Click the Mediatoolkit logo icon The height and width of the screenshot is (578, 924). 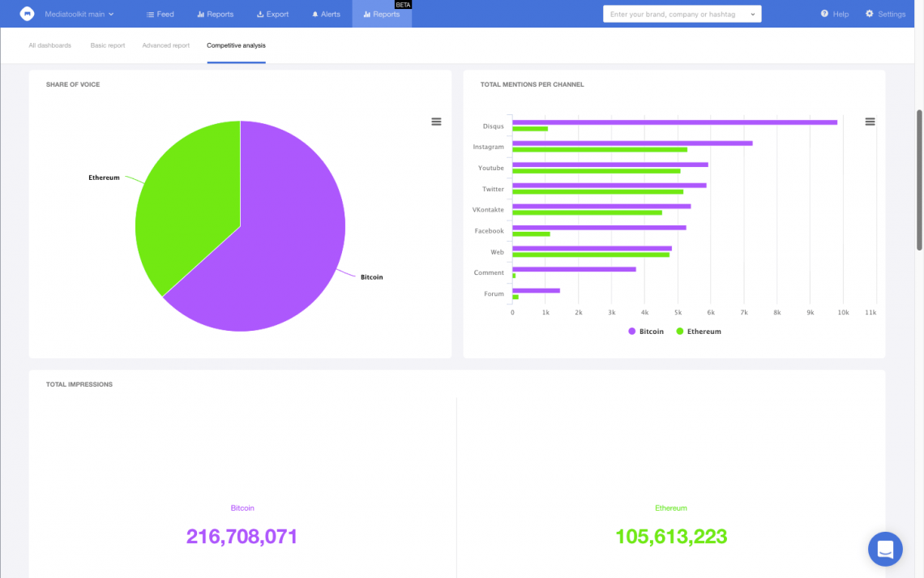point(27,14)
